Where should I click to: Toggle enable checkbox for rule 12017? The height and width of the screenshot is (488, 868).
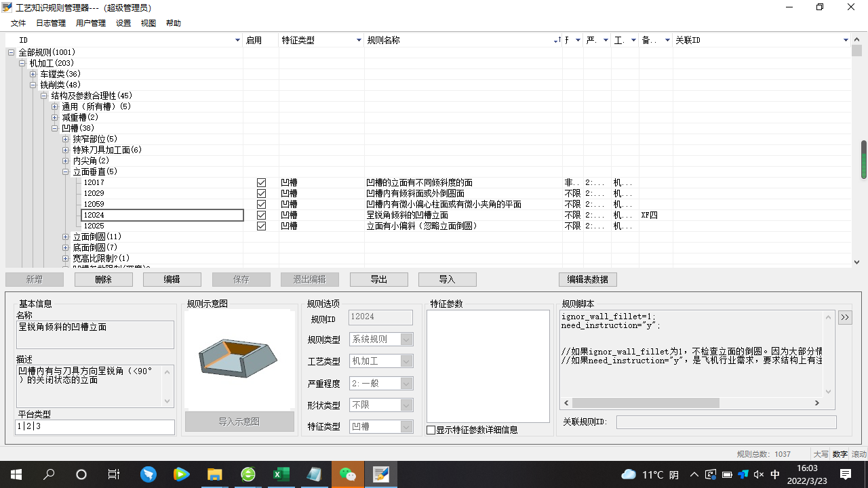pyautogui.click(x=261, y=182)
